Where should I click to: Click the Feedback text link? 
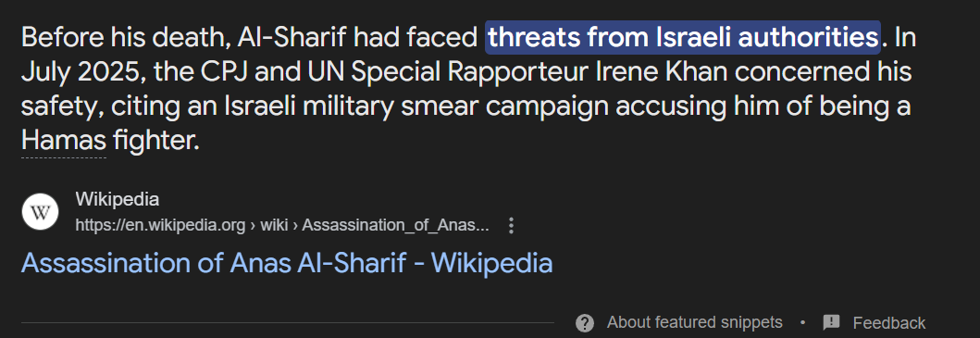[x=888, y=323]
